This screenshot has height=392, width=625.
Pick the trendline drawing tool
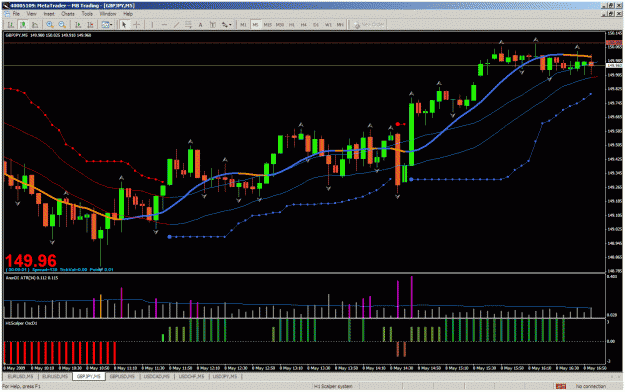pos(177,25)
